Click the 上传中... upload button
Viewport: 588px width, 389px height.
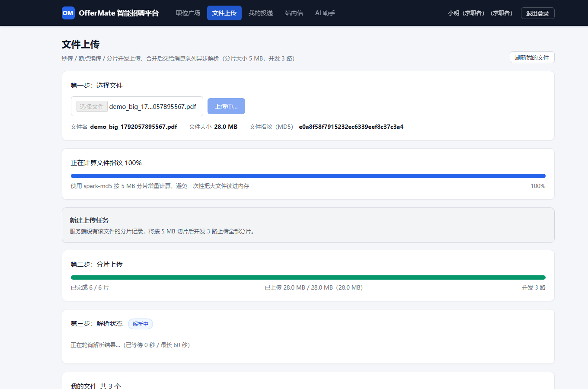(x=226, y=106)
